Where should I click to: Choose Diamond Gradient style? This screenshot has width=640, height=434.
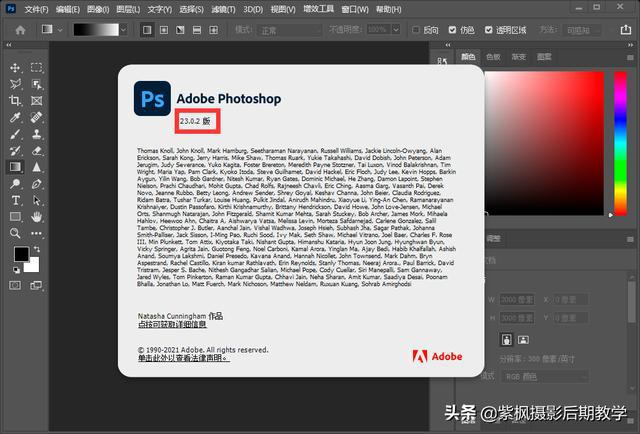tap(213, 30)
